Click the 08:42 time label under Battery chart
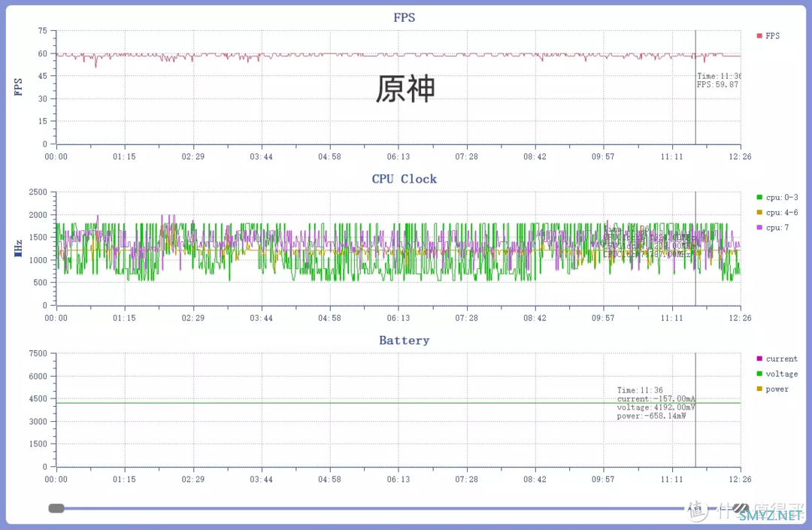Viewport: 812px width, 530px height. (535, 480)
